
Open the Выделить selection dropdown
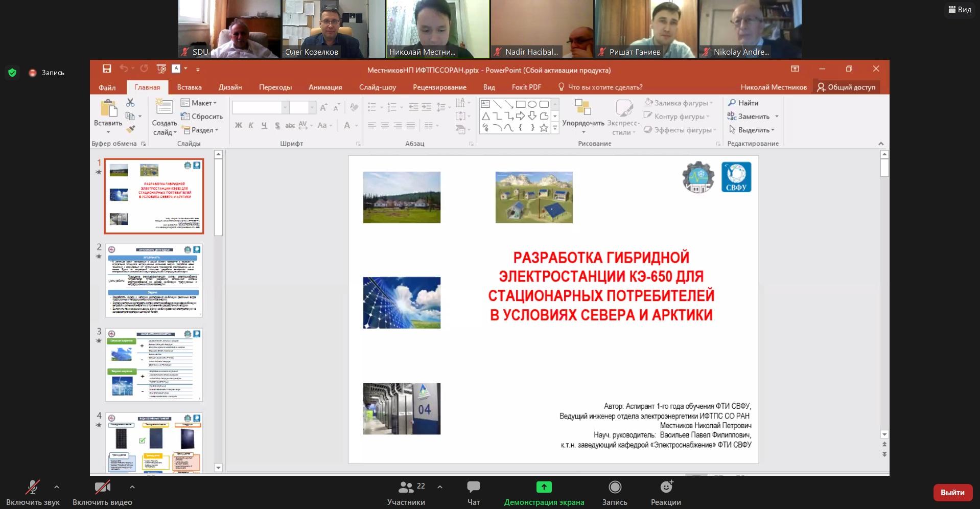[753, 130]
